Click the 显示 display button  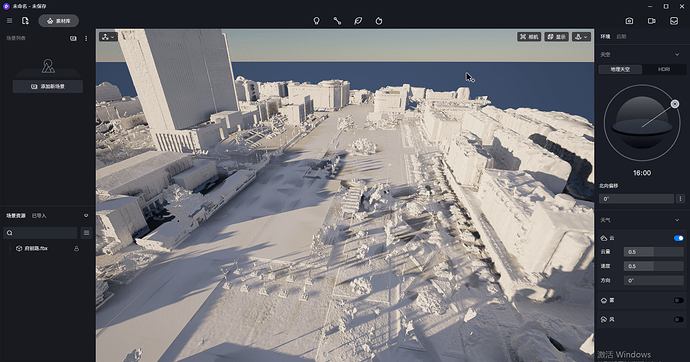tap(557, 37)
